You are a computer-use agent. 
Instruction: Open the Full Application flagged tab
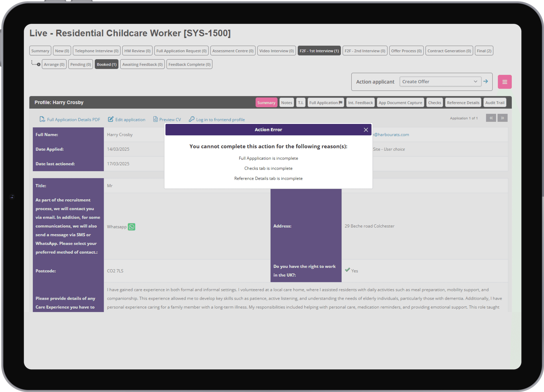(x=325, y=103)
